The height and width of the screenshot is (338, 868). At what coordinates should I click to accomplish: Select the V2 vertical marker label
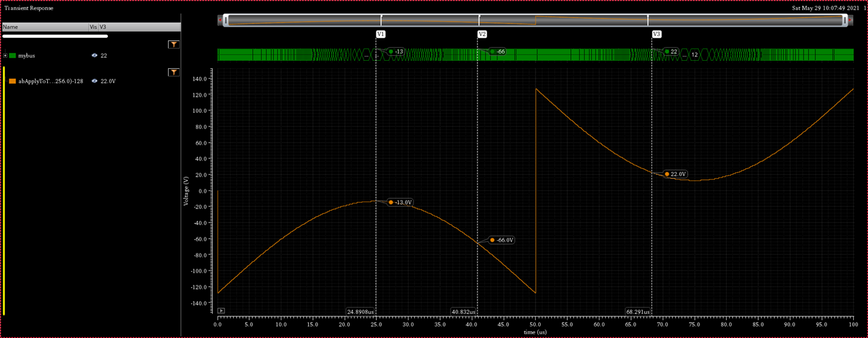coord(482,34)
